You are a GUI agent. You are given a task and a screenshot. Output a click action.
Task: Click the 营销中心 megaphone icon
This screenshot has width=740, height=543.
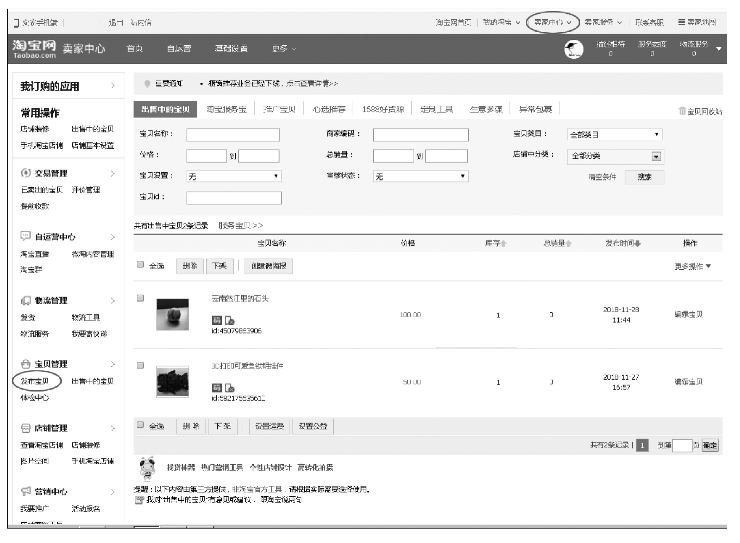point(26,491)
